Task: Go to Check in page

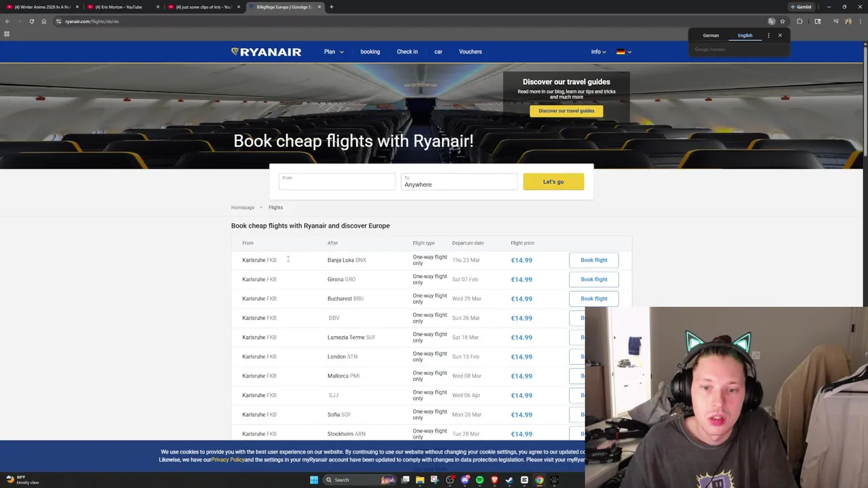Action: pyautogui.click(x=407, y=52)
